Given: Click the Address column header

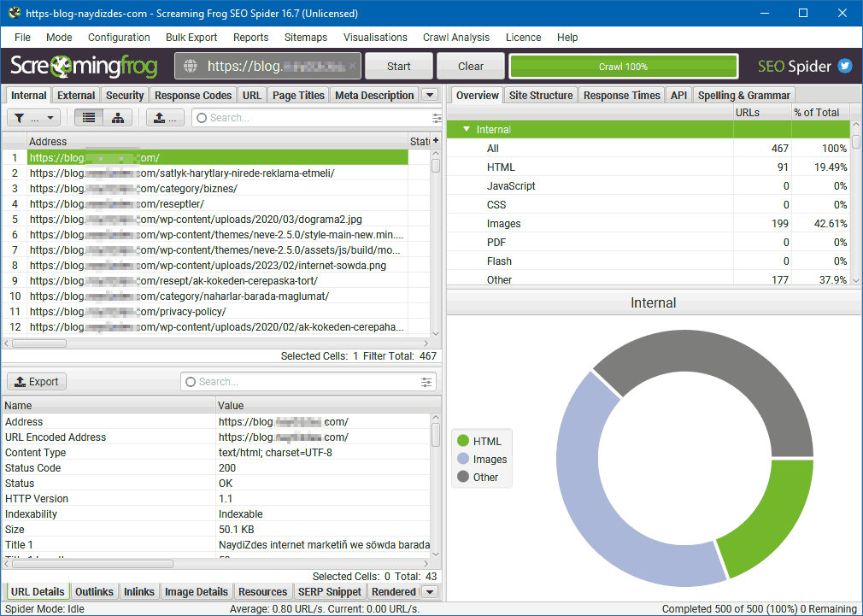Looking at the screenshot, I should pyautogui.click(x=217, y=142).
